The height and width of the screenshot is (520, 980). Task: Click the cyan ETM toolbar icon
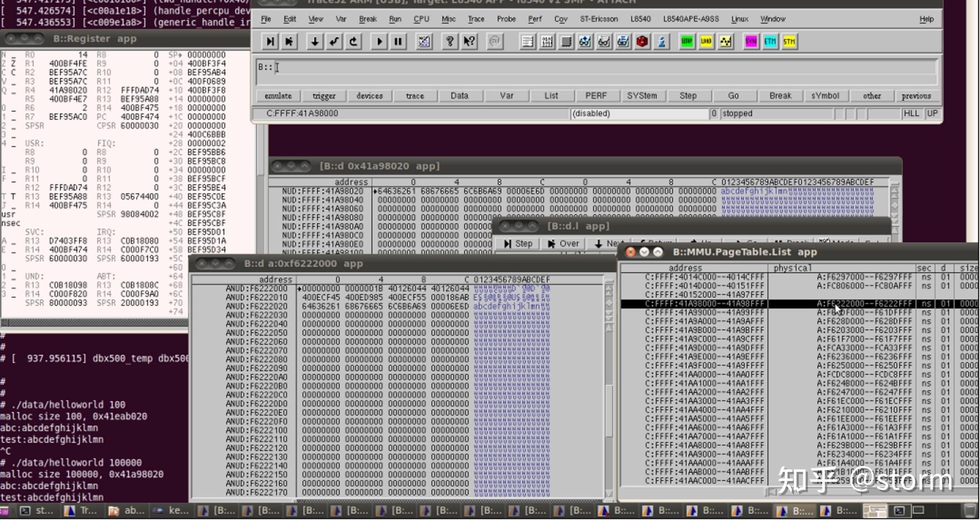pyautogui.click(x=770, y=42)
